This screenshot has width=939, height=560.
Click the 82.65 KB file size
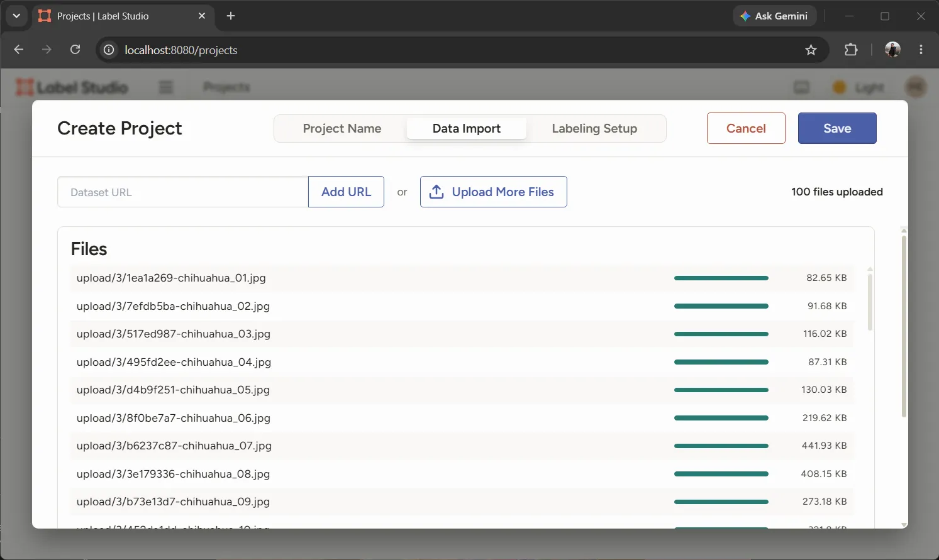tap(826, 278)
